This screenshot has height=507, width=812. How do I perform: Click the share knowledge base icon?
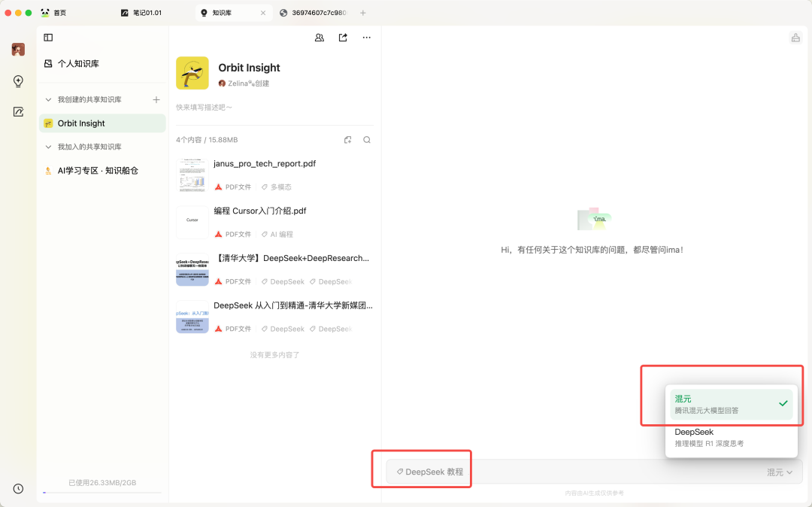pos(343,38)
